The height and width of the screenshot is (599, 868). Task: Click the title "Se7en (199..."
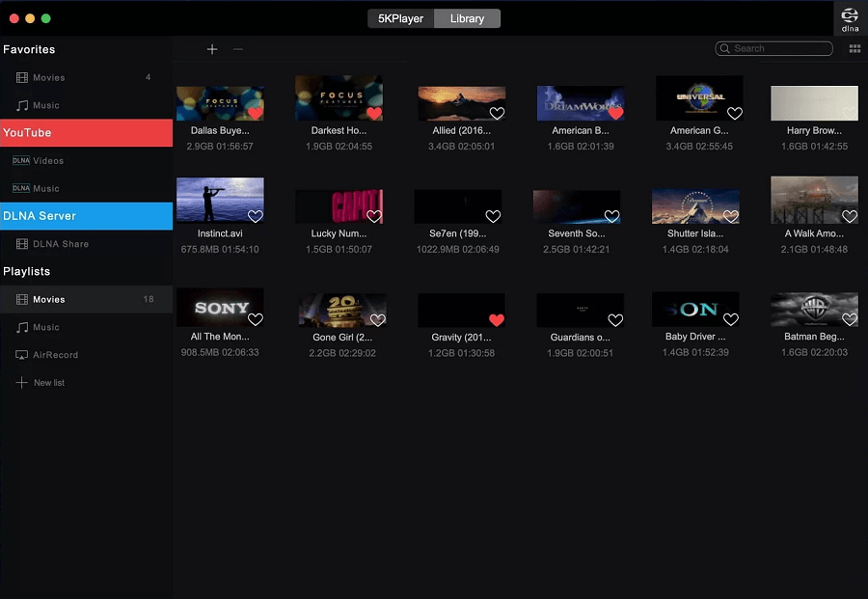coord(458,233)
